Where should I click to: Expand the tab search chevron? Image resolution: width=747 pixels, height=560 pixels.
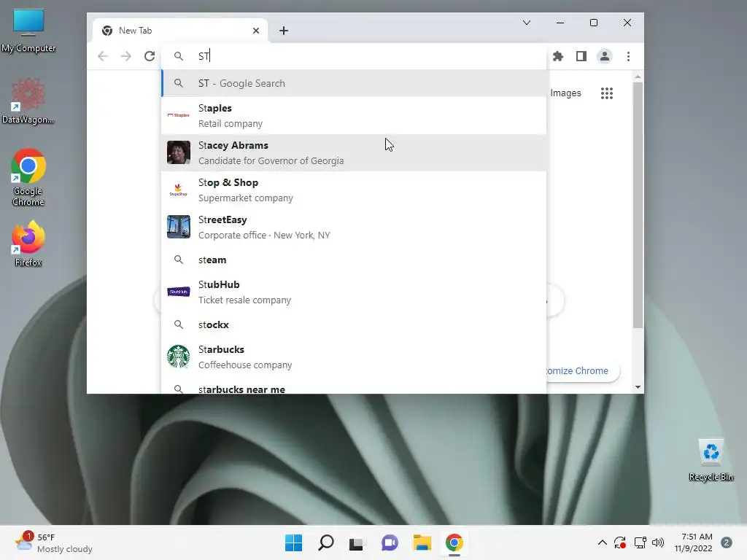click(527, 23)
